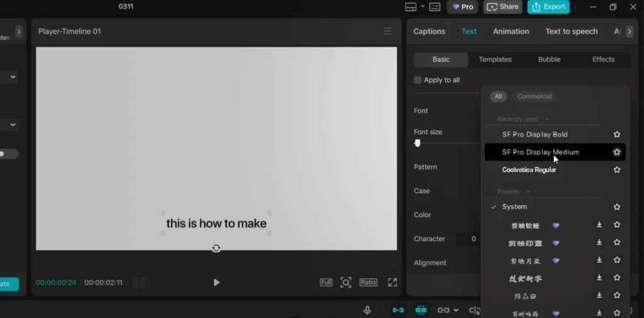Viewport: 644px width, 318px height.
Task: Switch to the Basic sub-tab
Action: pyautogui.click(x=441, y=60)
